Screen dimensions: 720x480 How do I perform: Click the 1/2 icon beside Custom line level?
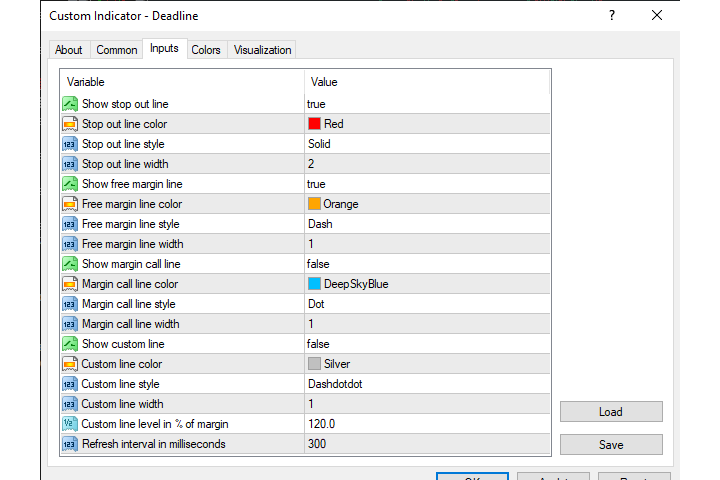click(x=70, y=424)
